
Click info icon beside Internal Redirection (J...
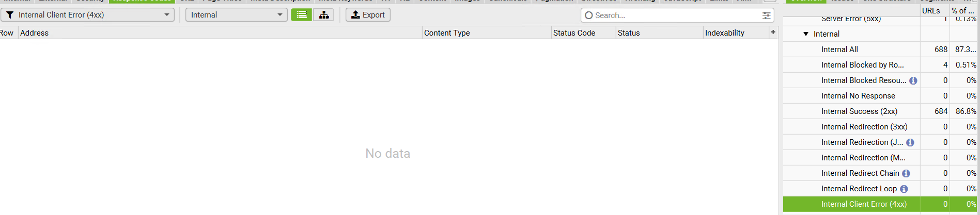(x=910, y=142)
